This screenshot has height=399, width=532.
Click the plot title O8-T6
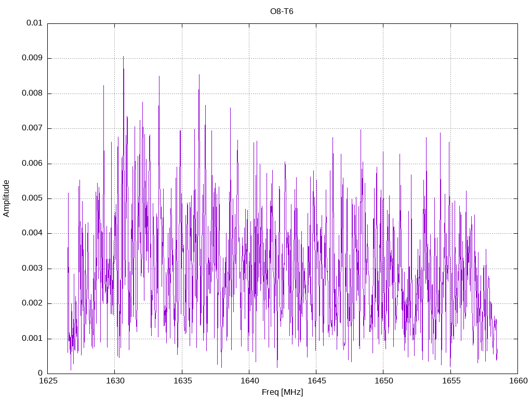[x=282, y=11]
